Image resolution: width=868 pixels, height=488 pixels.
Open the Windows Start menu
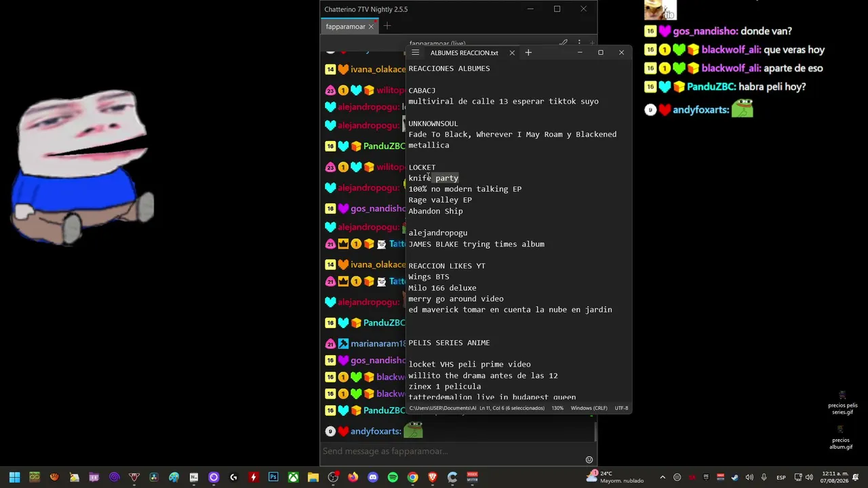14,477
